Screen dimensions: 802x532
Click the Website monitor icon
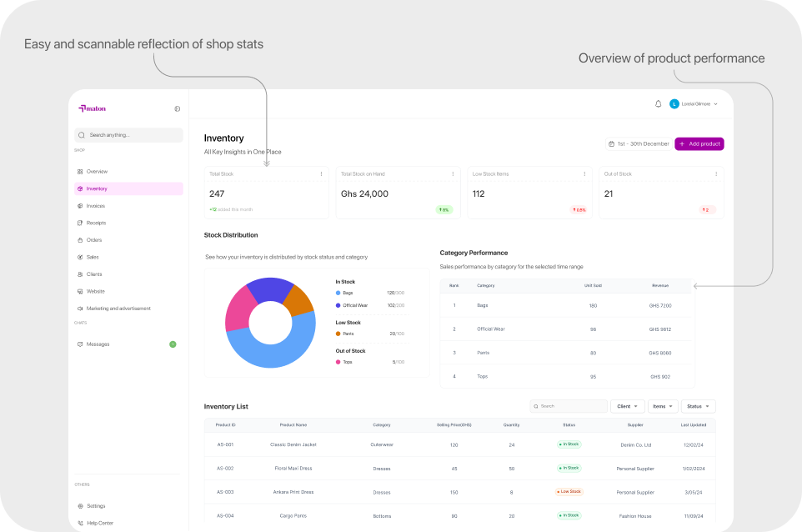pyautogui.click(x=80, y=292)
